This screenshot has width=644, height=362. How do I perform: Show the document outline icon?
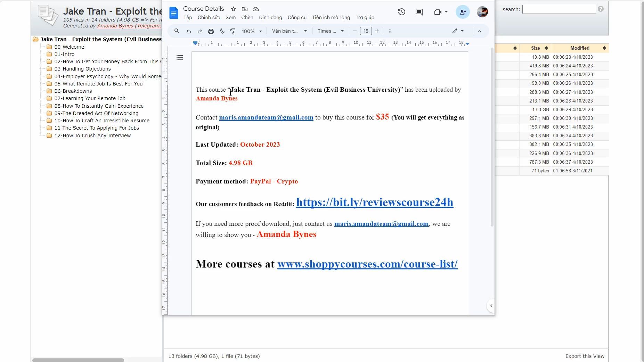coord(180,58)
